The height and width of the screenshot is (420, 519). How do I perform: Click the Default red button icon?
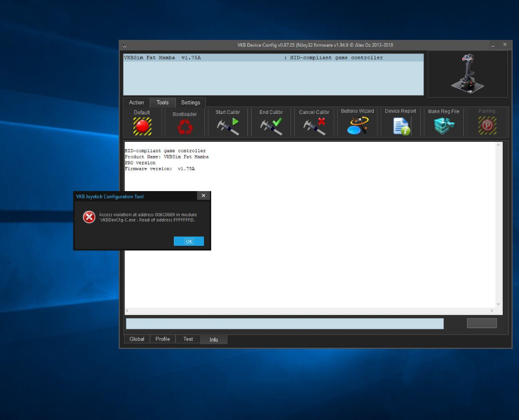[142, 127]
